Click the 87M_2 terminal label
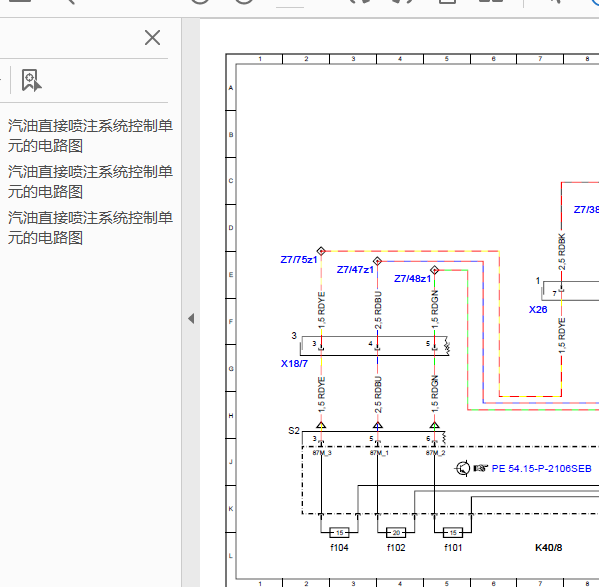Image resolution: width=599 pixels, height=587 pixels. pyautogui.click(x=435, y=453)
